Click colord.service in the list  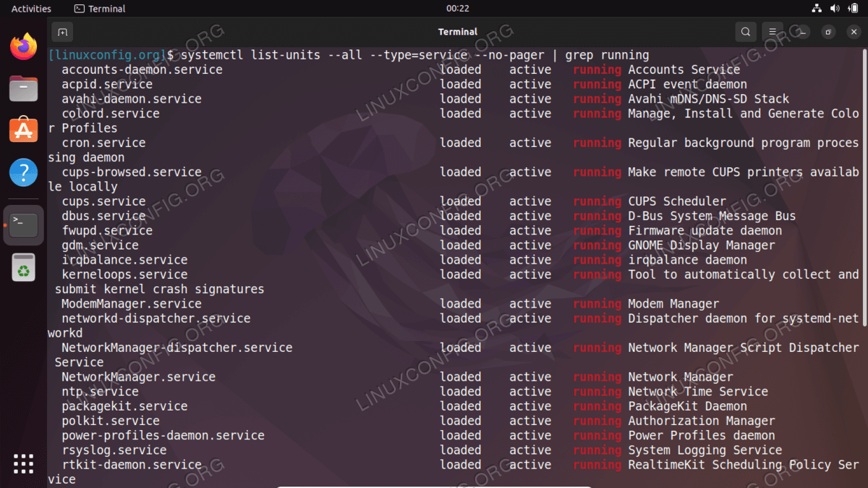(111, 114)
